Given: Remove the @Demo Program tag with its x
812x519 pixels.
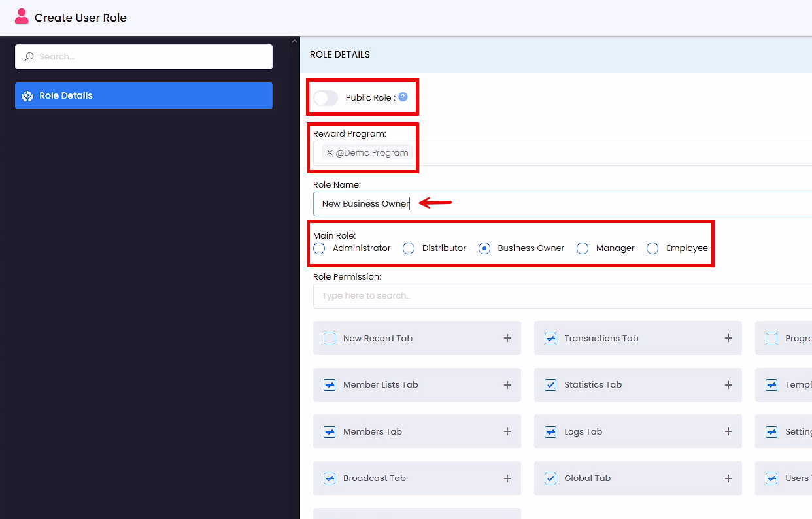Looking at the screenshot, I should point(330,153).
